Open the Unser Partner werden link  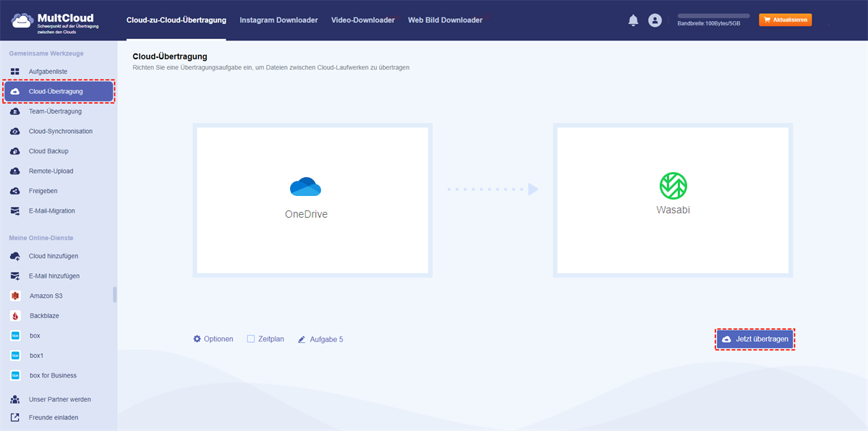click(x=60, y=399)
